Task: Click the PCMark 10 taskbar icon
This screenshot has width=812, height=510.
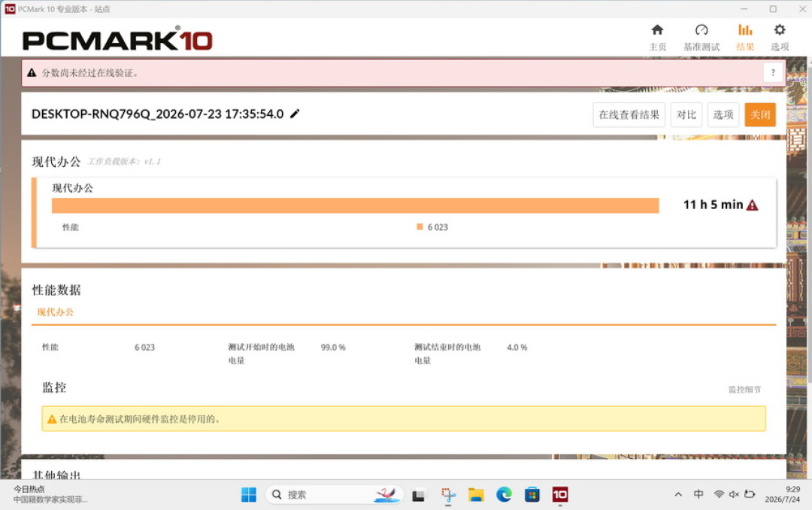Action: [560, 494]
